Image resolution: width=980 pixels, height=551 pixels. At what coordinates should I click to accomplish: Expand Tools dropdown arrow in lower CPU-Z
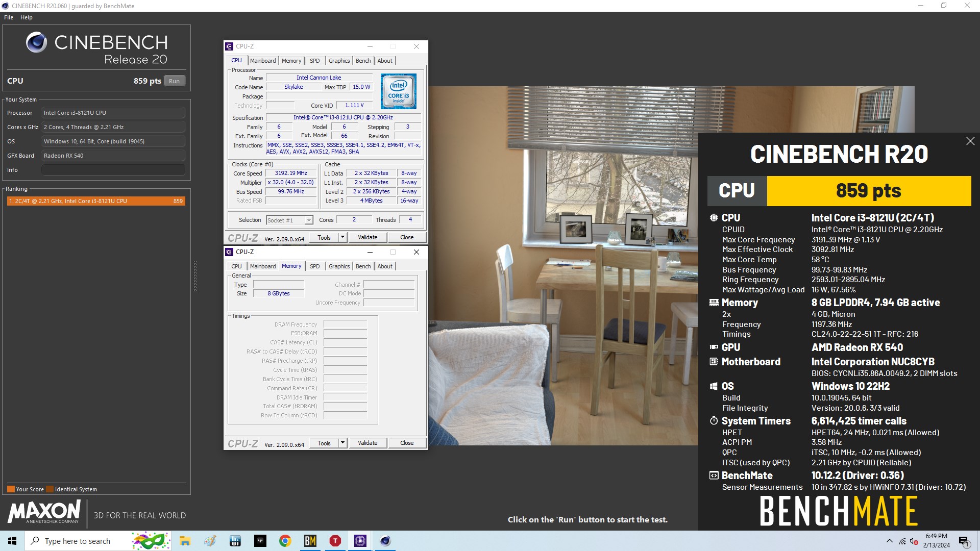343,443
